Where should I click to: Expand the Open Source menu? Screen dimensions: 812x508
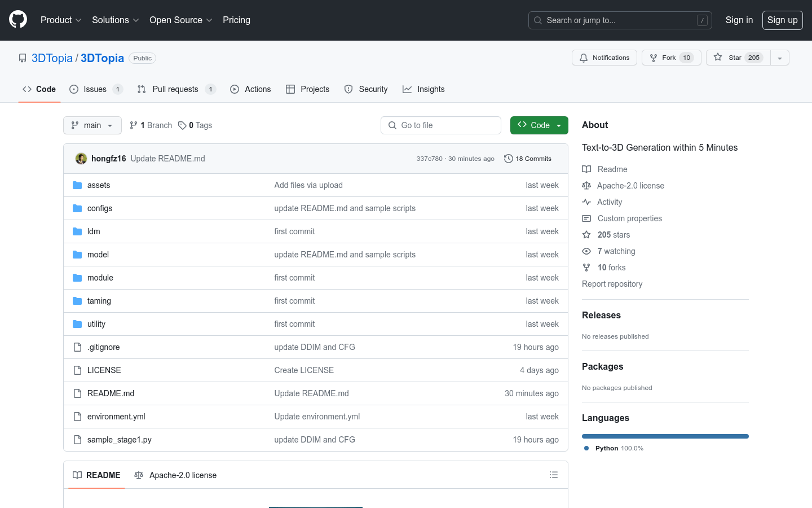[180, 20]
